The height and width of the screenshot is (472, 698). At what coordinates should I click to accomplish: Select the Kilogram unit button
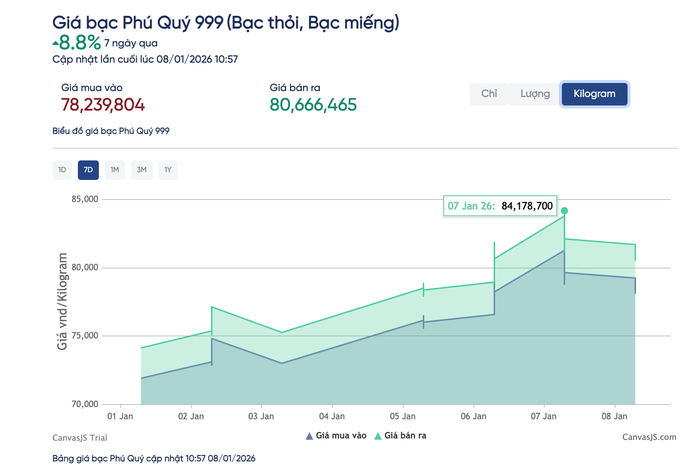click(594, 94)
